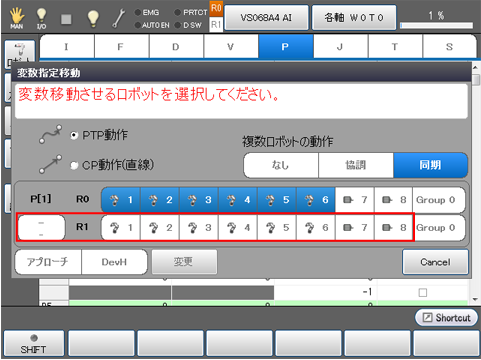Switch to the T variable tab
481x360 pixels.
pos(395,47)
